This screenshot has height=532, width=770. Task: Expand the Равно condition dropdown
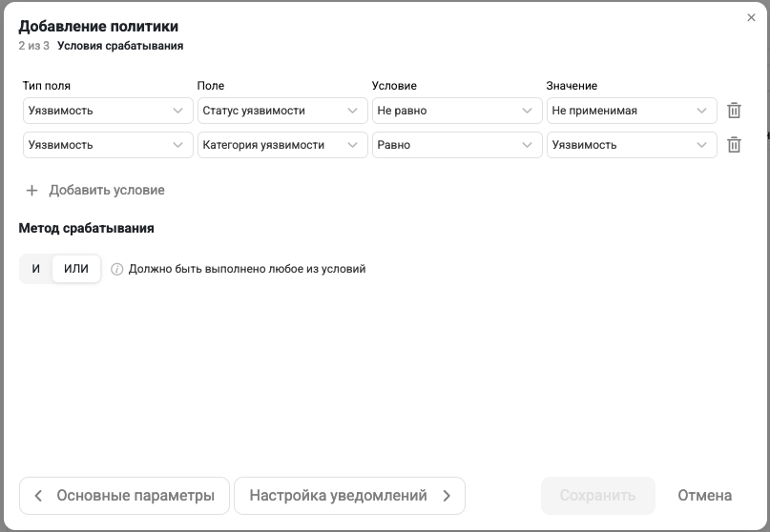point(455,145)
